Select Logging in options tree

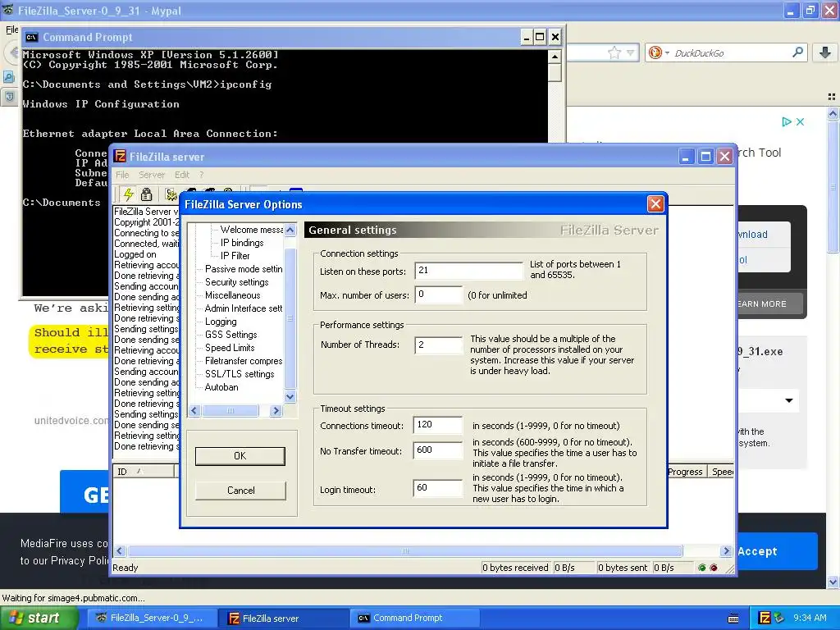point(221,322)
